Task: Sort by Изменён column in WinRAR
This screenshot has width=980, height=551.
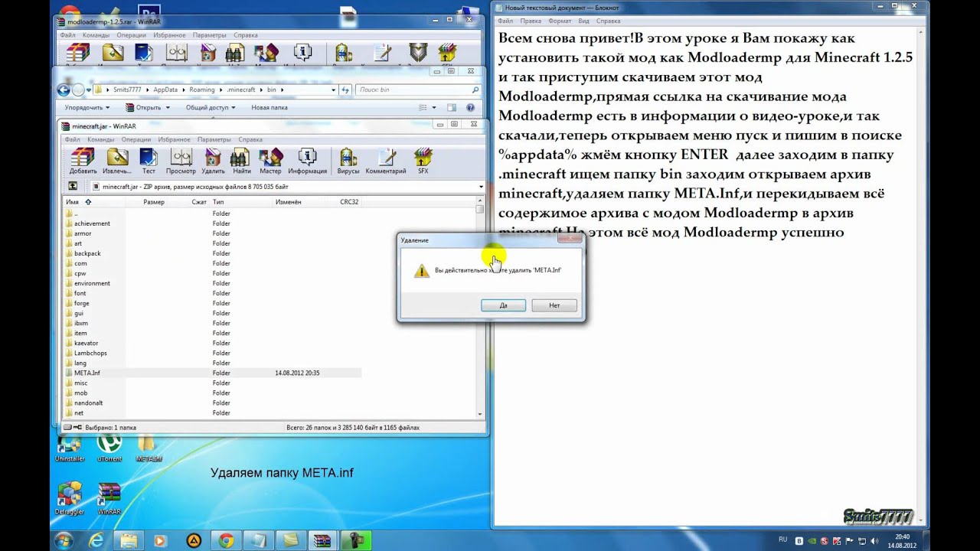Action: click(305, 202)
